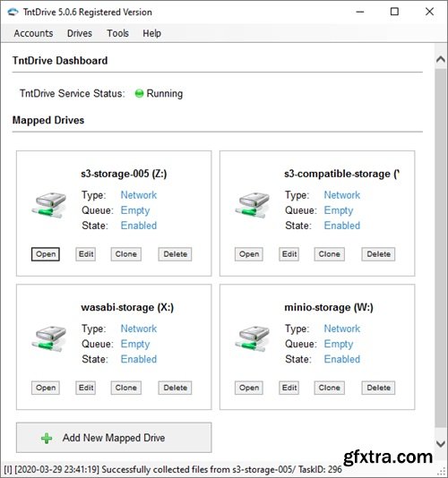The height and width of the screenshot is (478, 448).
Task: Delete the s3-compatible-storage drive
Action: pyautogui.click(x=378, y=254)
